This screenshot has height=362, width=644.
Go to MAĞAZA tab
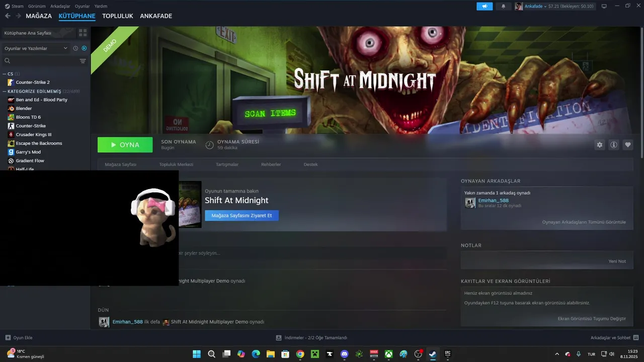coord(39,16)
